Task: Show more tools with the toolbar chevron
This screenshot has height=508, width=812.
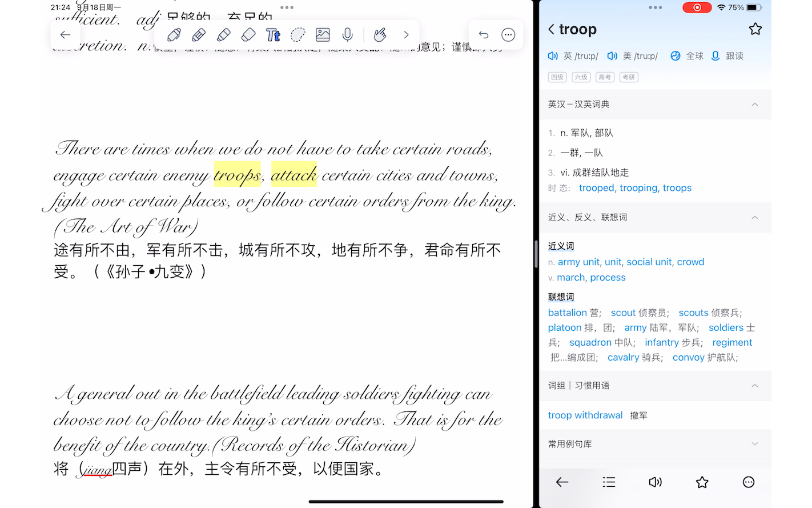Action: (x=406, y=35)
